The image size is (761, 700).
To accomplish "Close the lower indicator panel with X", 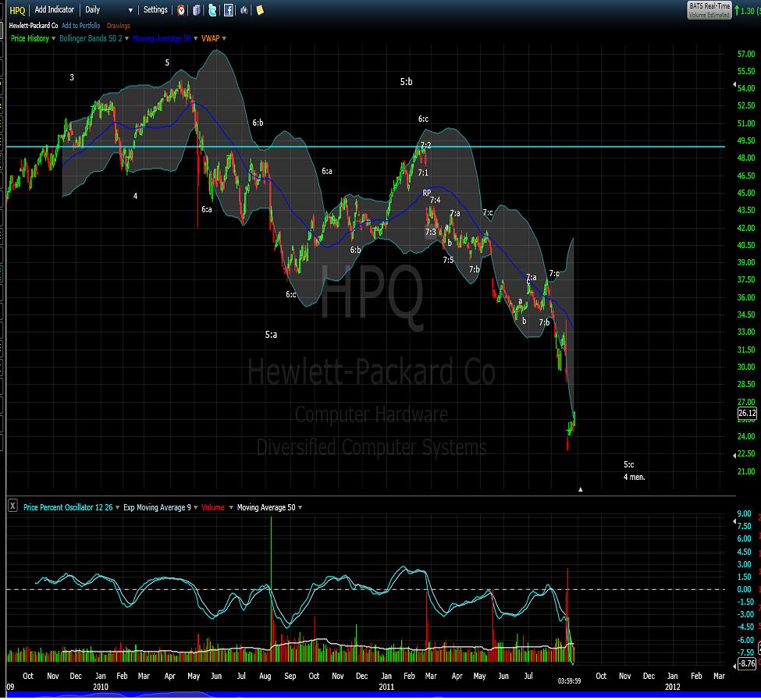I will (12, 507).
